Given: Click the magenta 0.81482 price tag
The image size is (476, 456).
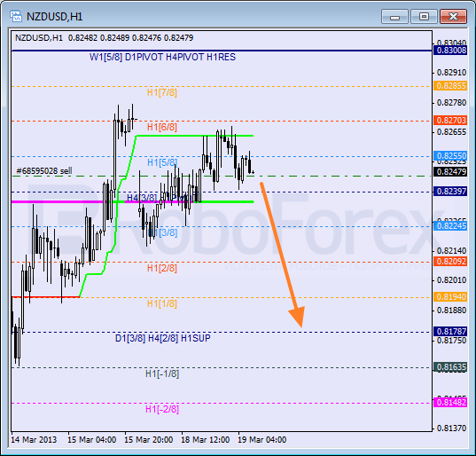Looking at the screenshot, I should 450,402.
